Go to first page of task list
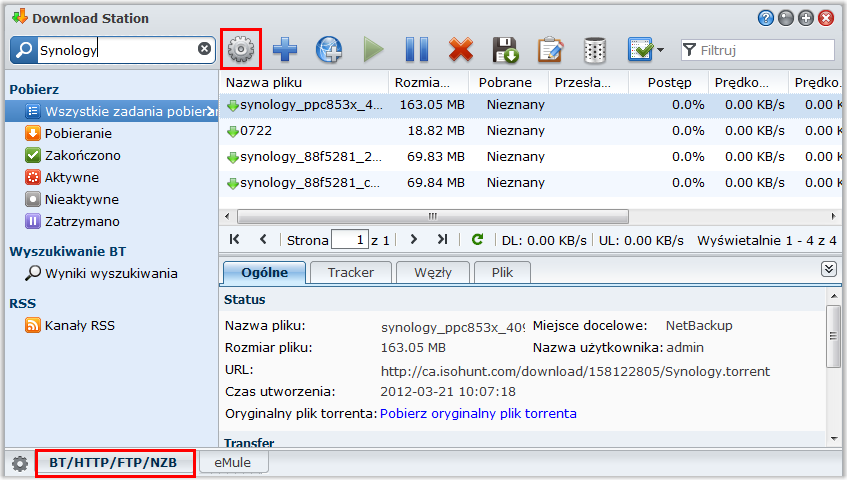 click(x=234, y=239)
